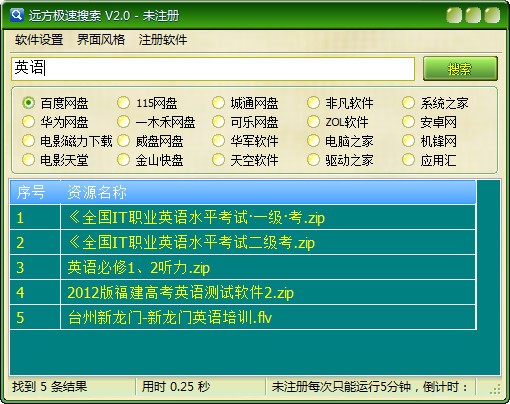Select the 电脑之家 radio button

pyautogui.click(x=313, y=141)
